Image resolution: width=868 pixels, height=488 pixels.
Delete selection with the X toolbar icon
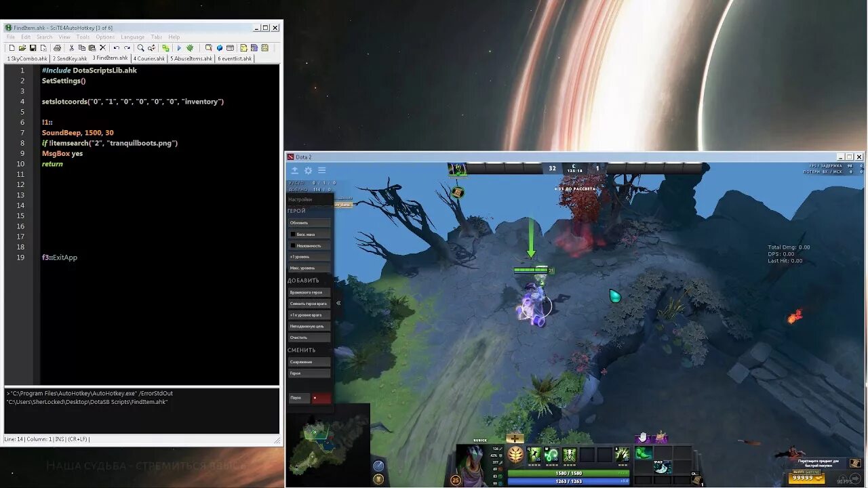coord(102,48)
